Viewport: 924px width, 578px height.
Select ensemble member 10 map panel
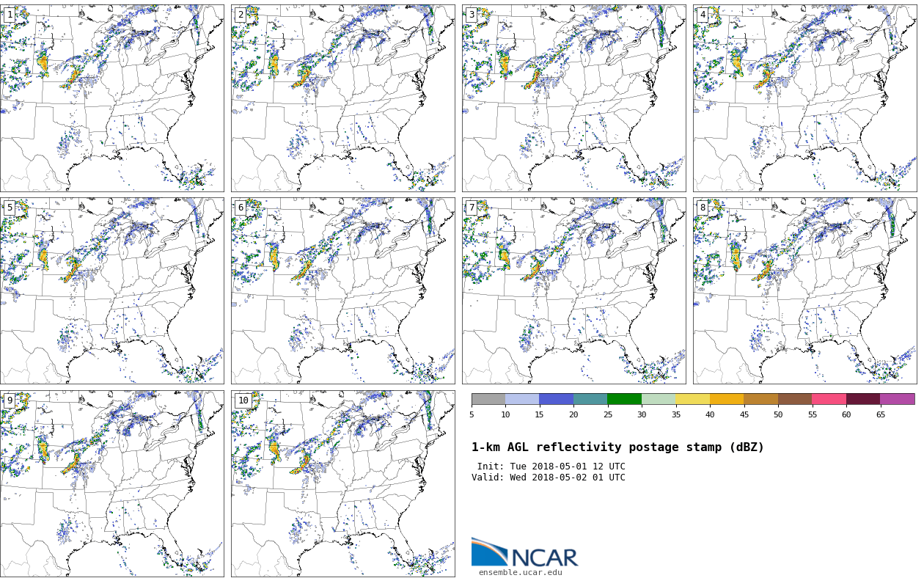point(343,483)
